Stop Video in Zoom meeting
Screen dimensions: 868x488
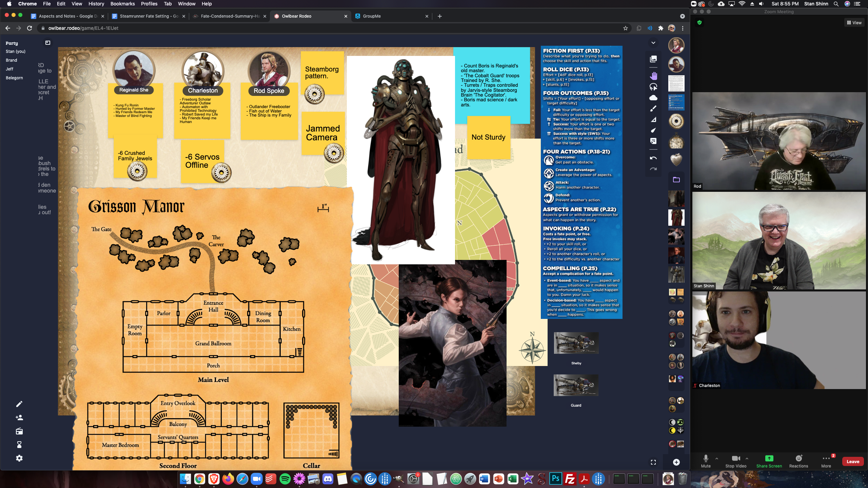pyautogui.click(x=735, y=461)
